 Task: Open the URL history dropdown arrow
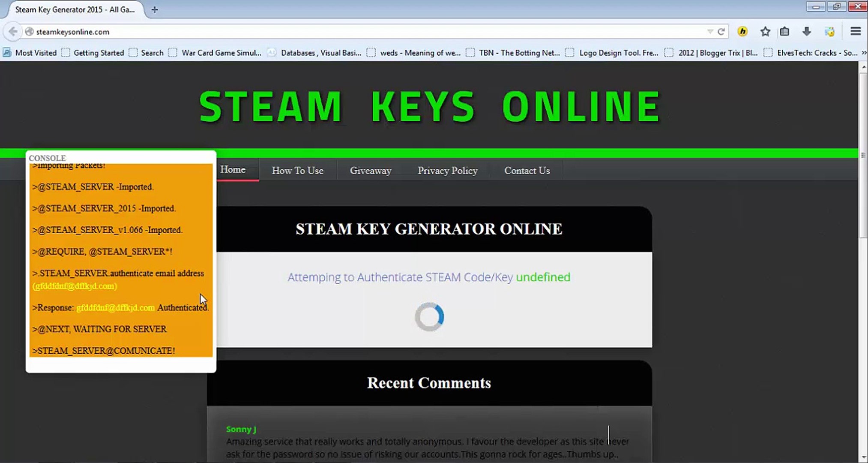[710, 32]
